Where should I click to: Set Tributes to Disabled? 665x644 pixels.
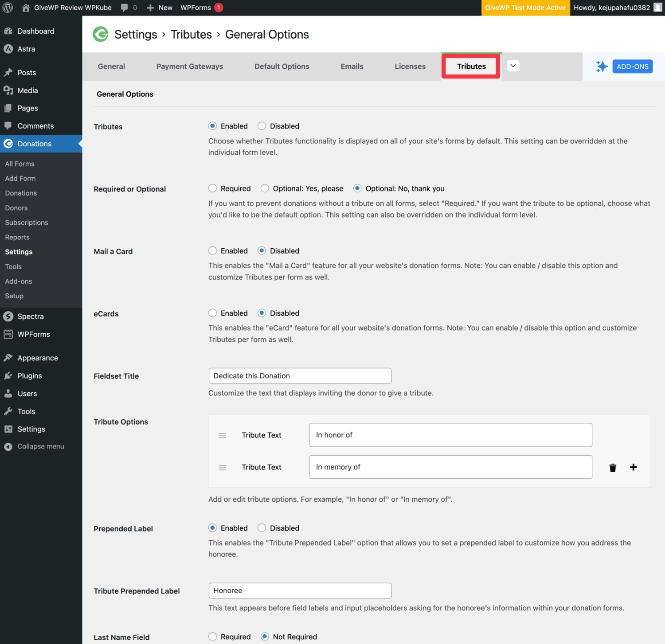[x=262, y=126]
